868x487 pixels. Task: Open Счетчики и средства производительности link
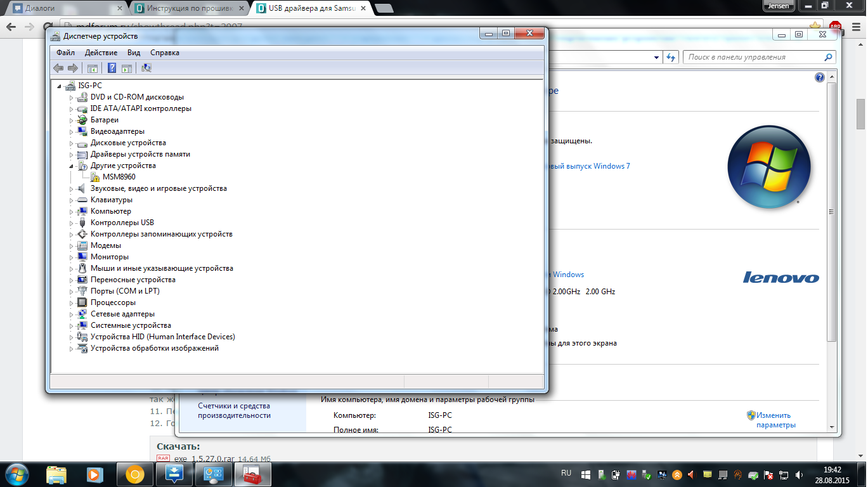click(x=234, y=410)
